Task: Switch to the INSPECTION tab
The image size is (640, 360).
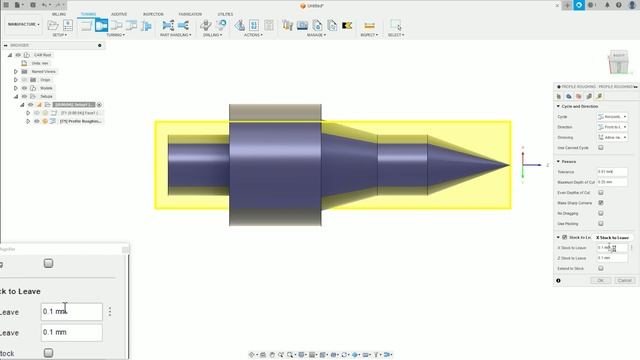Action: [153, 14]
